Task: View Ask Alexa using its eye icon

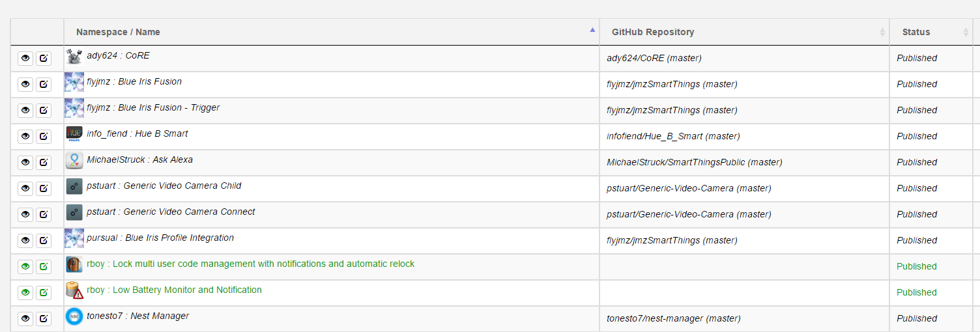Action: (x=25, y=162)
